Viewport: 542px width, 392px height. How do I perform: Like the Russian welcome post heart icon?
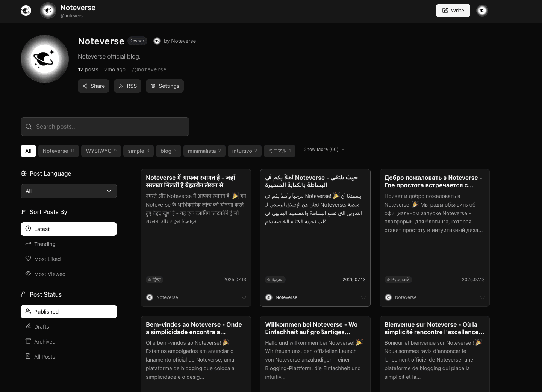[x=483, y=297]
